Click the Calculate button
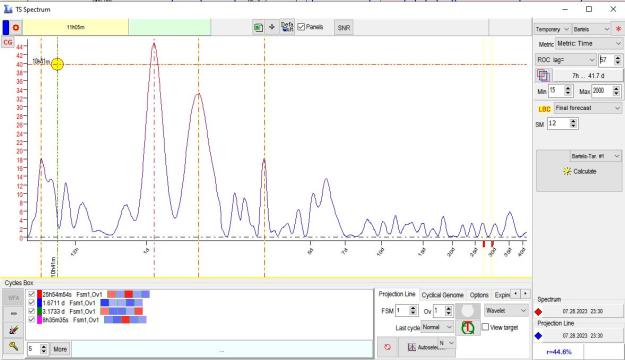Image resolution: width=625 pixels, height=360 pixels. coord(580,171)
